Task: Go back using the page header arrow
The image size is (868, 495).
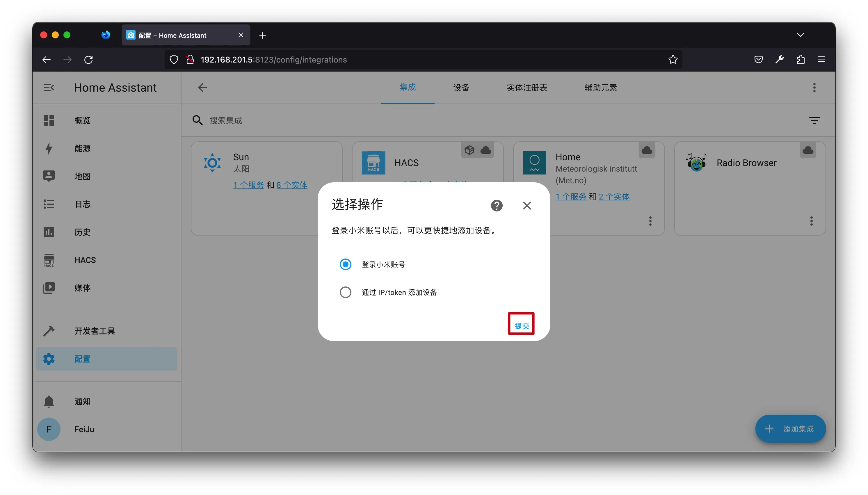Action: [x=203, y=88]
